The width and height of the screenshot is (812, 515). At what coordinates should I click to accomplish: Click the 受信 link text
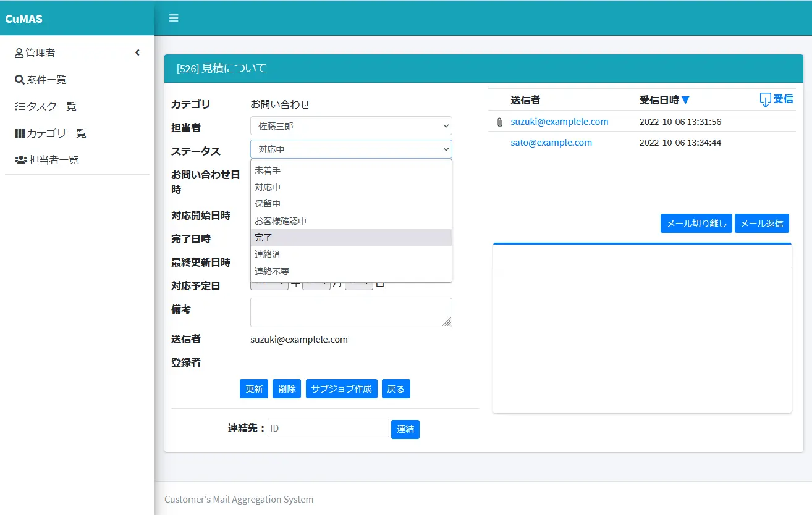pyautogui.click(x=783, y=99)
